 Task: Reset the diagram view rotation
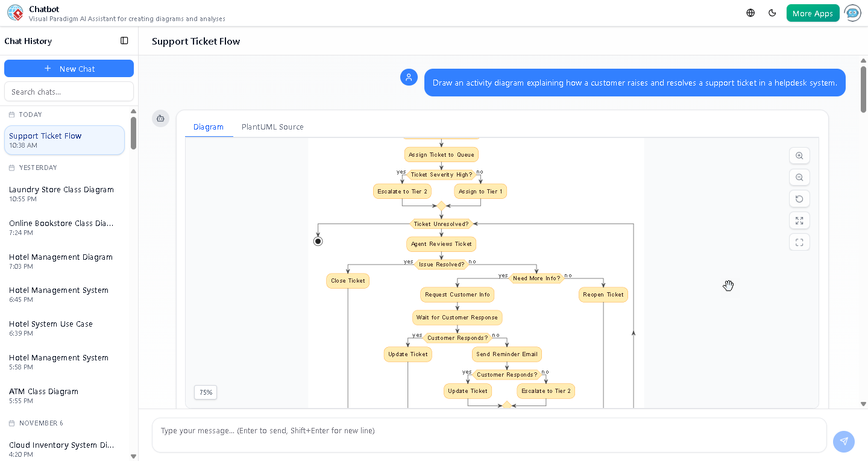(799, 199)
